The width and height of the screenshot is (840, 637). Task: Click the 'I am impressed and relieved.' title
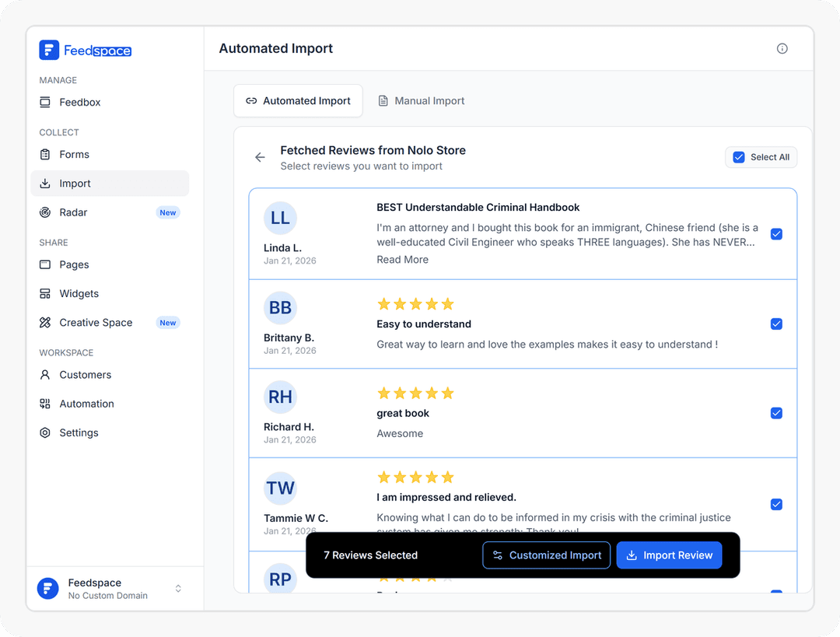coord(446,497)
